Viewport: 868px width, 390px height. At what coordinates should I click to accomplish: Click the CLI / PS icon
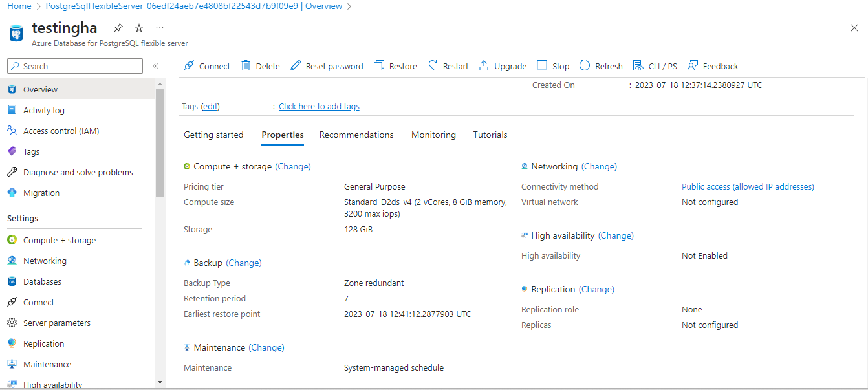pyautogui.click(x=638, y=65)
